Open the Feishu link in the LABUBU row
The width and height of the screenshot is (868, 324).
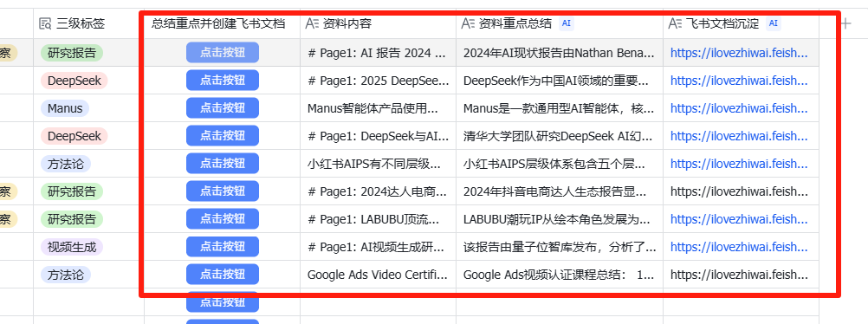click(739, 219)
